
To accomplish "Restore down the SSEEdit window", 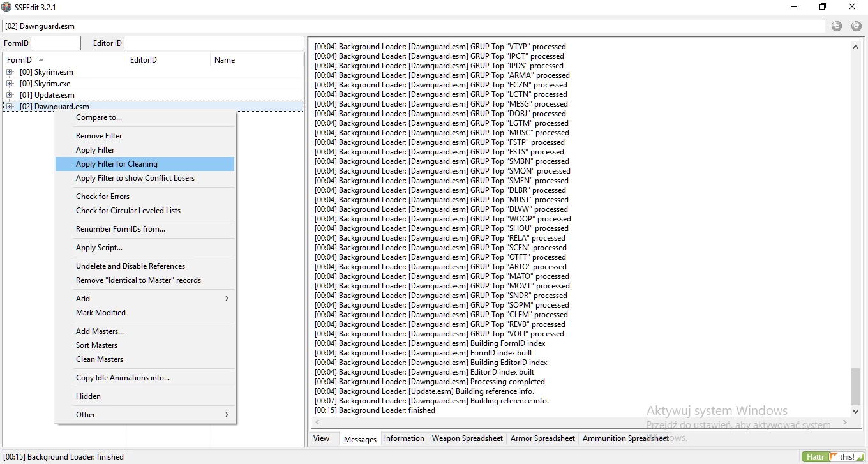I will tap(823, 7).
